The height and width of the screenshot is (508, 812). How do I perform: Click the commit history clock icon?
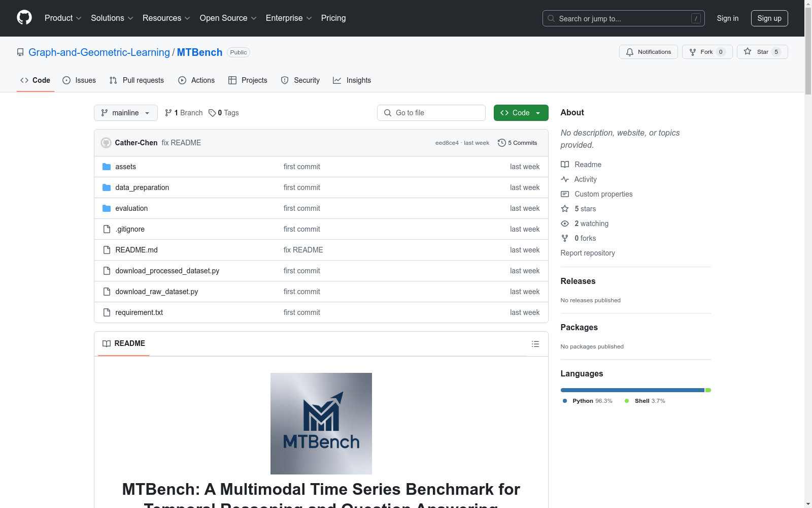pos(502,143)
